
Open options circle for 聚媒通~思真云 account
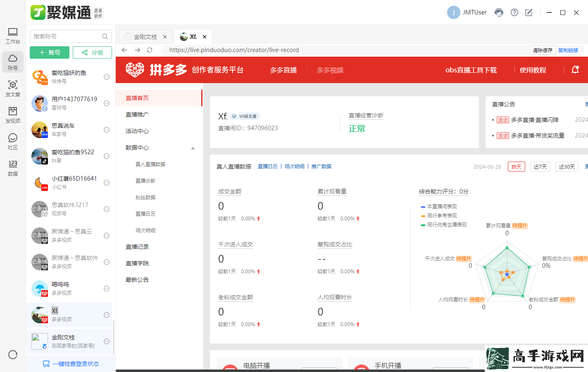pos(107,236)
